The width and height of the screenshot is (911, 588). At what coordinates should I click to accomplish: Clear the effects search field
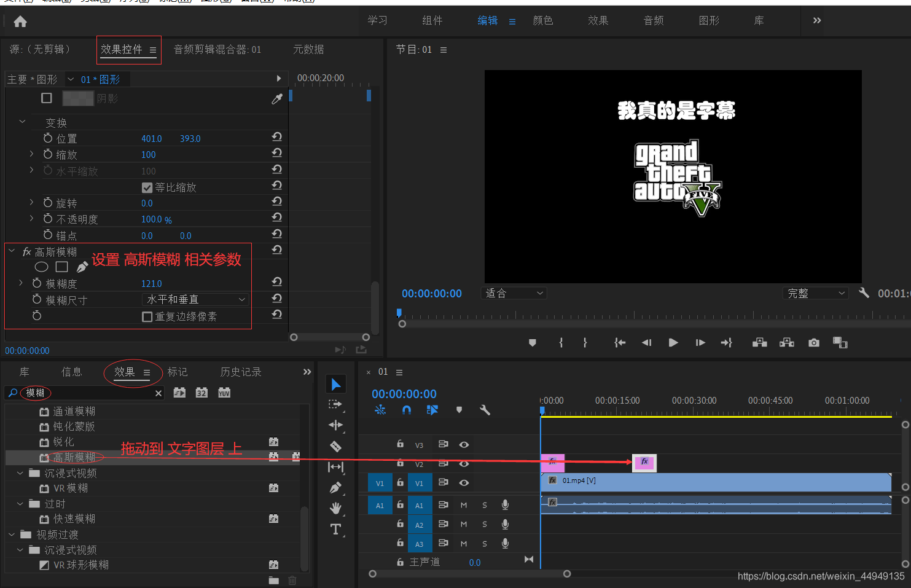click(x=158, y=393)
